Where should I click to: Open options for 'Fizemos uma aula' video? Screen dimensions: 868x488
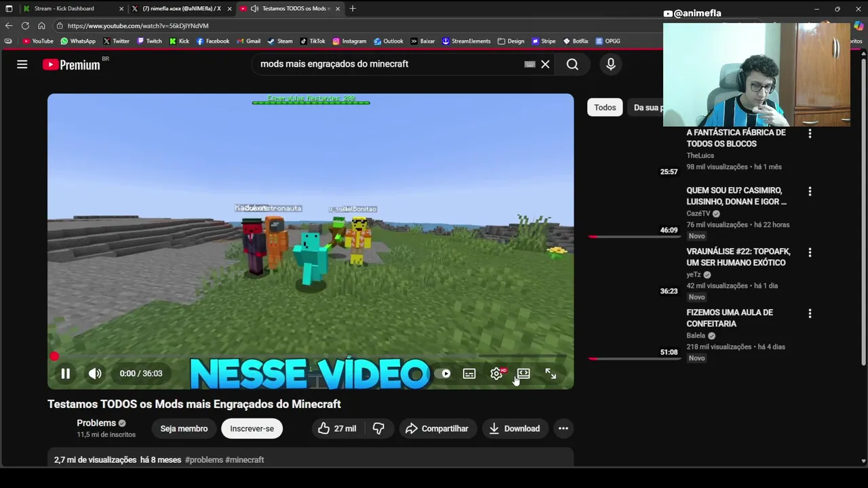click(x=810, y=313)
